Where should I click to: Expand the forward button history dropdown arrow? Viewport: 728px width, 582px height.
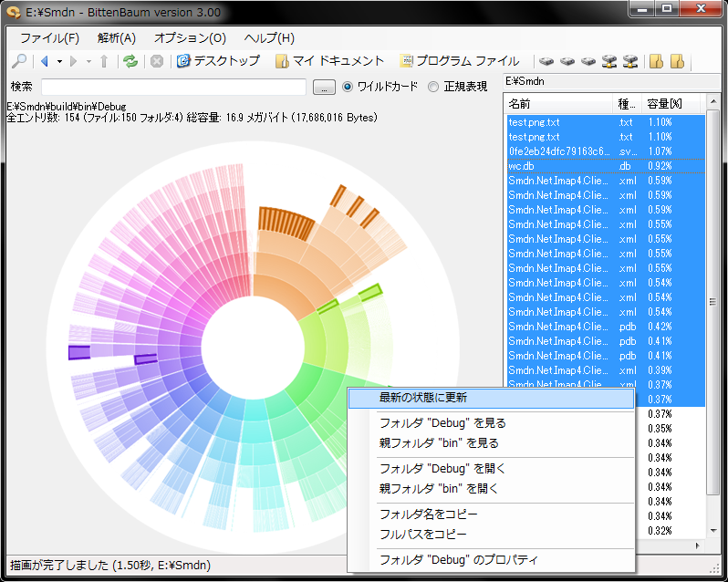88,61
